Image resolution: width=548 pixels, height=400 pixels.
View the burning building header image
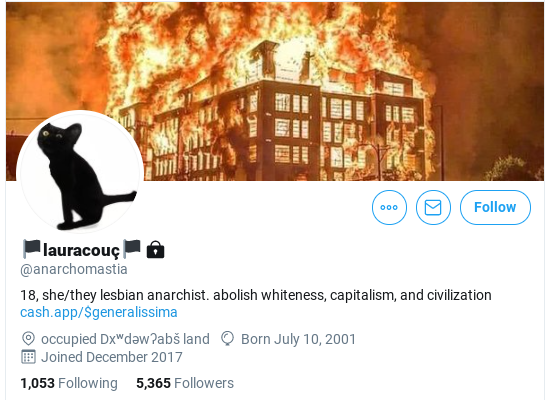pos(275,91)
